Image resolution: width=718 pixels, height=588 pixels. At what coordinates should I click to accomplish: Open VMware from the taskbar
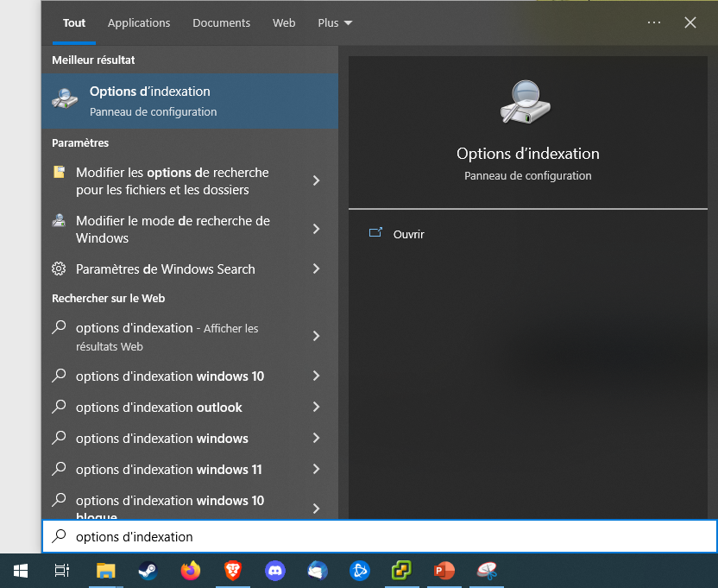[x=401, y=571]
